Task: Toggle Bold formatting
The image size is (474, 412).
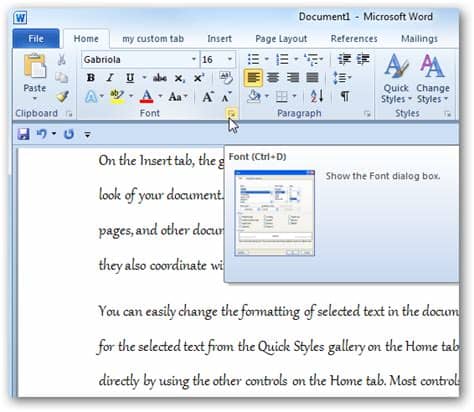Action: 90,78
